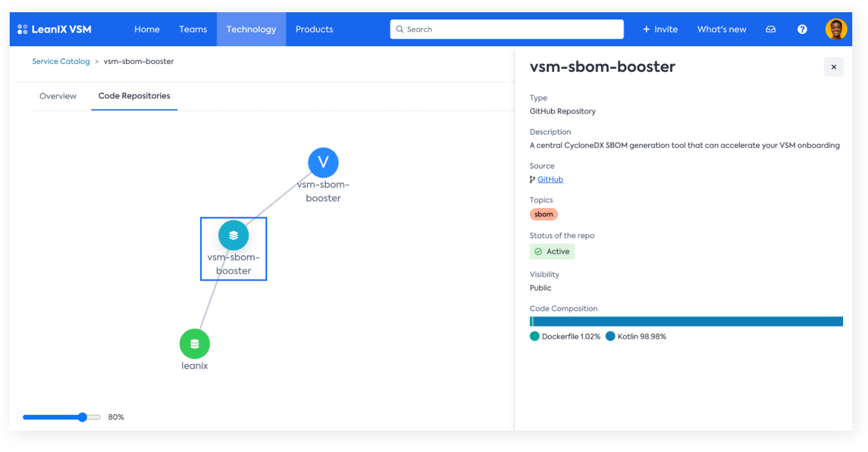Click the vsm-sbom-booster breadcrumb text
868x452 pixels.
coord(139,62)
